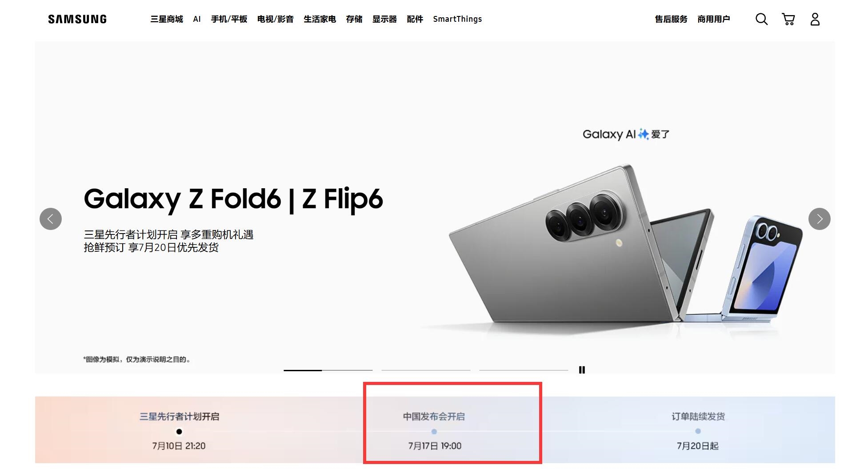This screenshot has width=868, height=472.
Task: Select the third carousel progress indicator
Action: click(524, 370)
